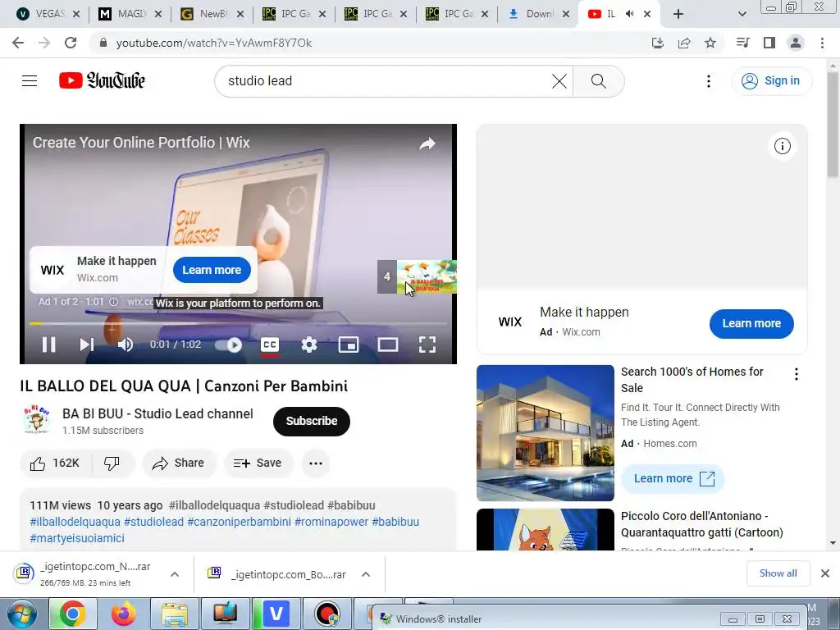Open the player settings gear

pyautogui.click(x=309, y=345)
